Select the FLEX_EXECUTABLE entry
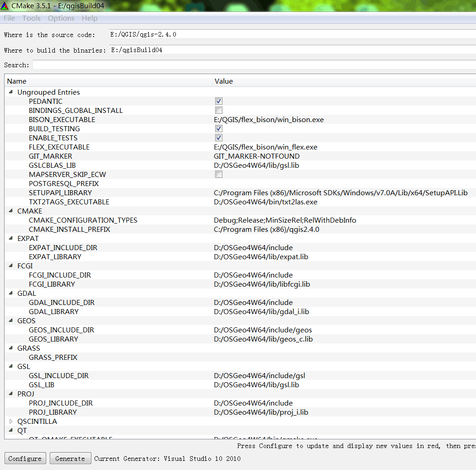The height and width of the screenshot is (470, 476). click(59, 147)
